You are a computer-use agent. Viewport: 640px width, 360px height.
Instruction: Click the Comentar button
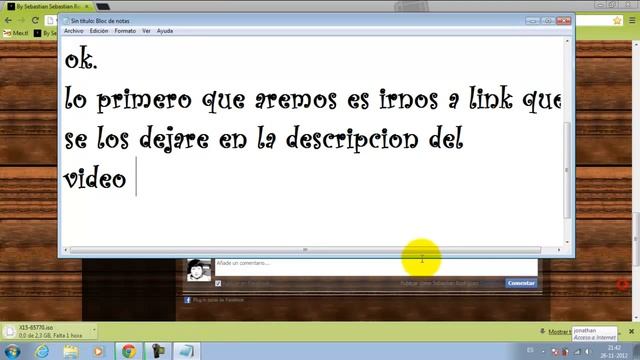click(x=521, y=283)
